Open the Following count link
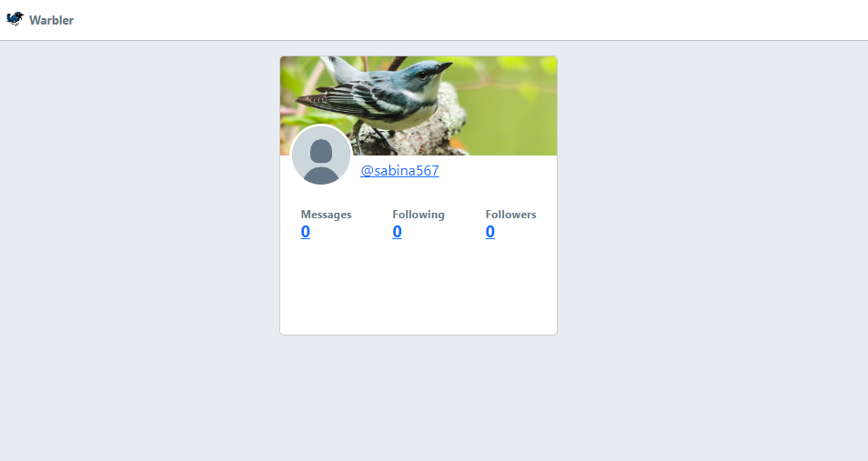The image size is (868, 461). click(x=397, y=231)
